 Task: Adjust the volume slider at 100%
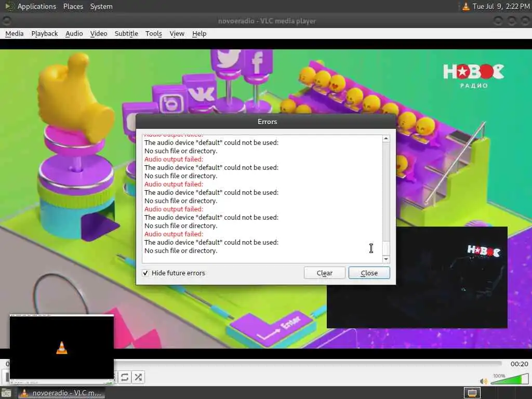pos(510,379)
